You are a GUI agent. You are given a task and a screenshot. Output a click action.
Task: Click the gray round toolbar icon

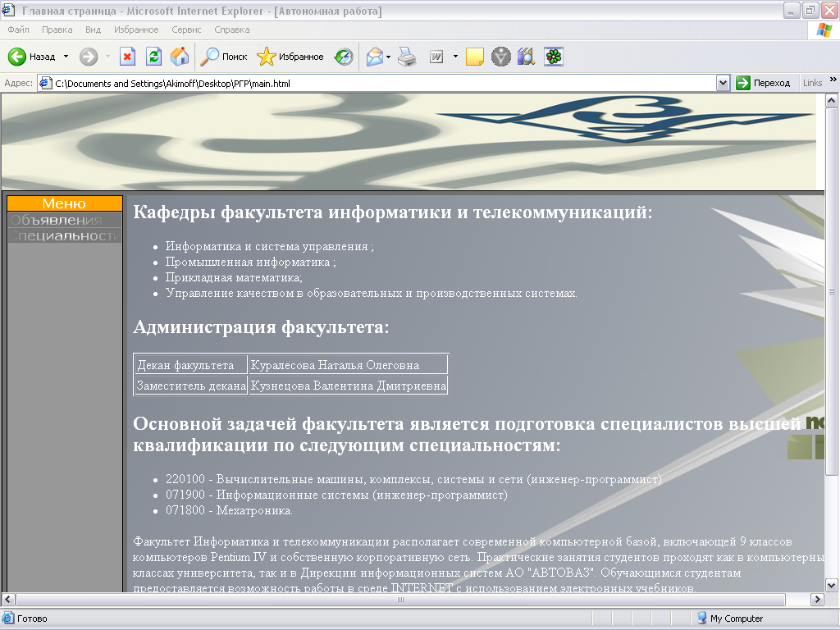pos(501,57)
